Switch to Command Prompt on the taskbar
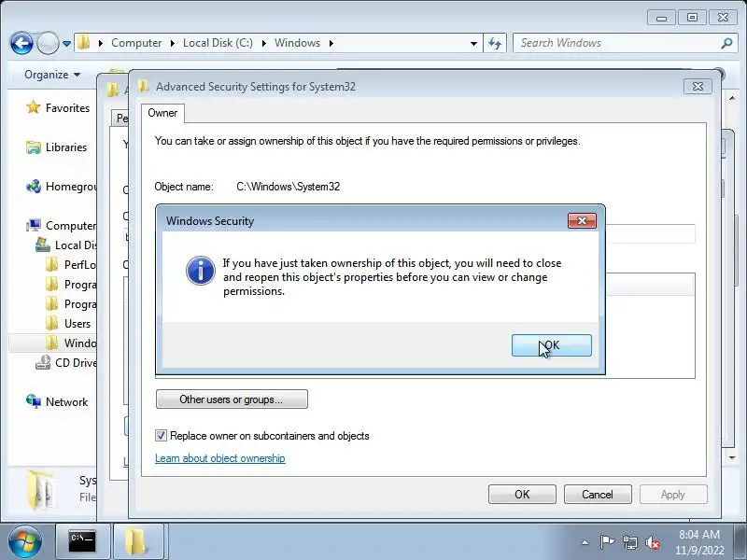Screen dimensions: 747x560 point(82,541)
